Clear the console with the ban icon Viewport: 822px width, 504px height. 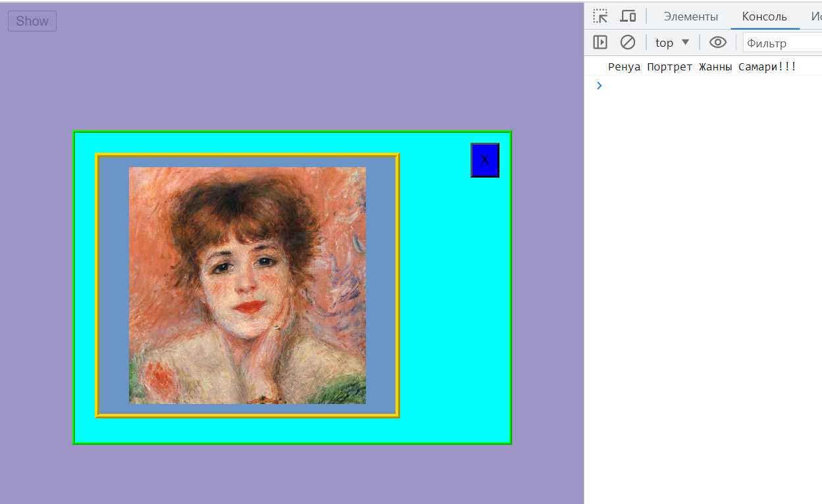point(628,43)
